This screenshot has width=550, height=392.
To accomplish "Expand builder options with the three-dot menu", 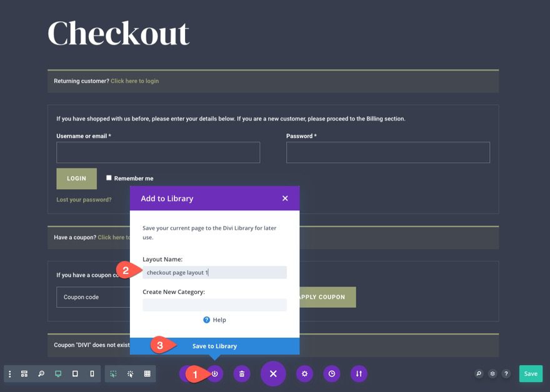I will click(8, 373).
